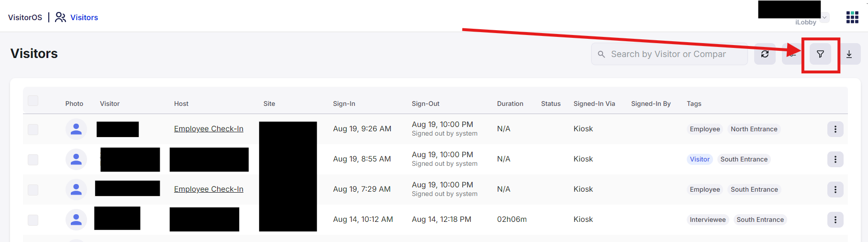
Task: Check the row signed in 7:29 AM
Action: (33, 190)
